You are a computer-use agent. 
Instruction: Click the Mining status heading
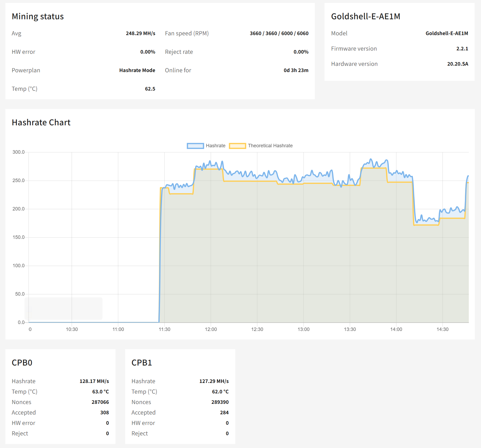[x=38, y=16]
